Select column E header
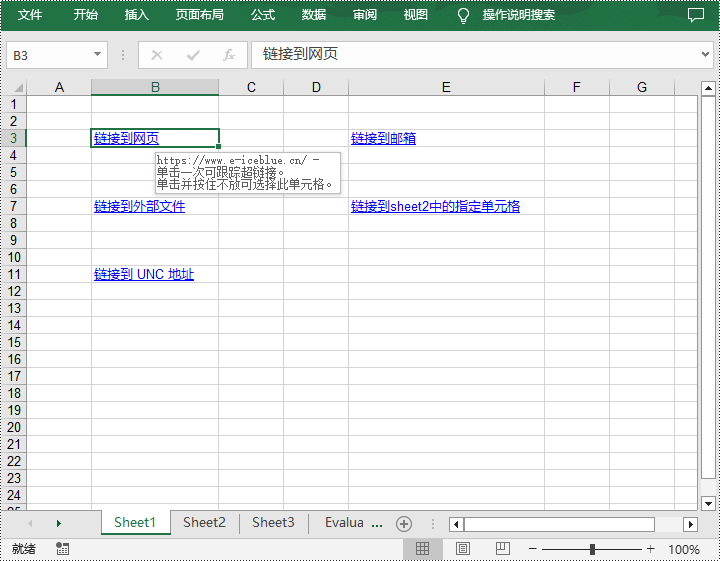The width and height of the screenshot is (720, 561). [446, 87]
